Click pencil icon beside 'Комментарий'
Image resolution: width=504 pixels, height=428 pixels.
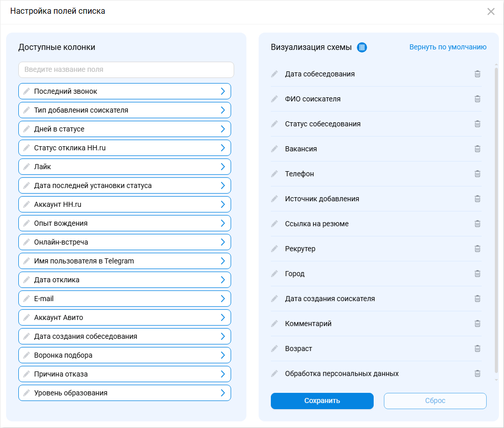pyautogui.click(x=274, y=324)
